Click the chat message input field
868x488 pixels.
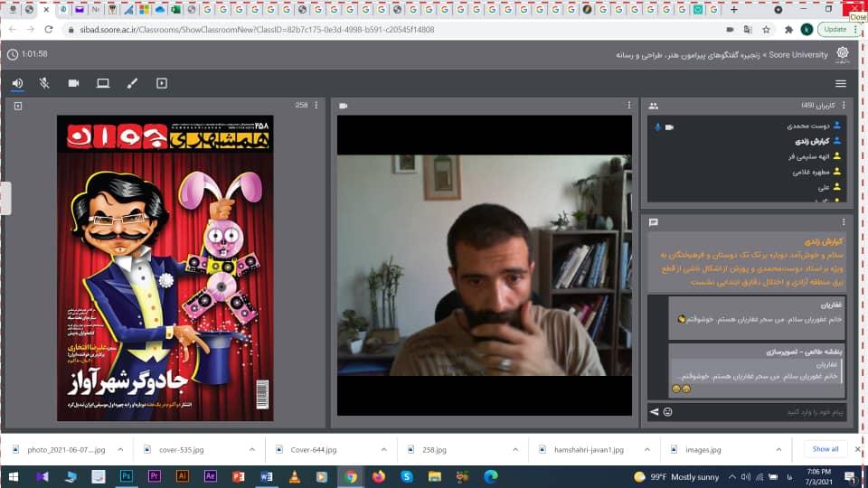pyautogui.click(x=761, y=412)
